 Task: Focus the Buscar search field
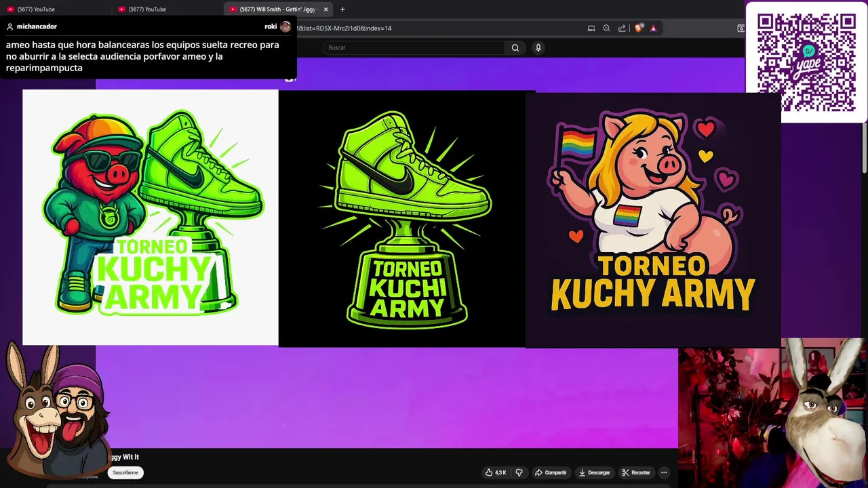[x=414, y=47]
